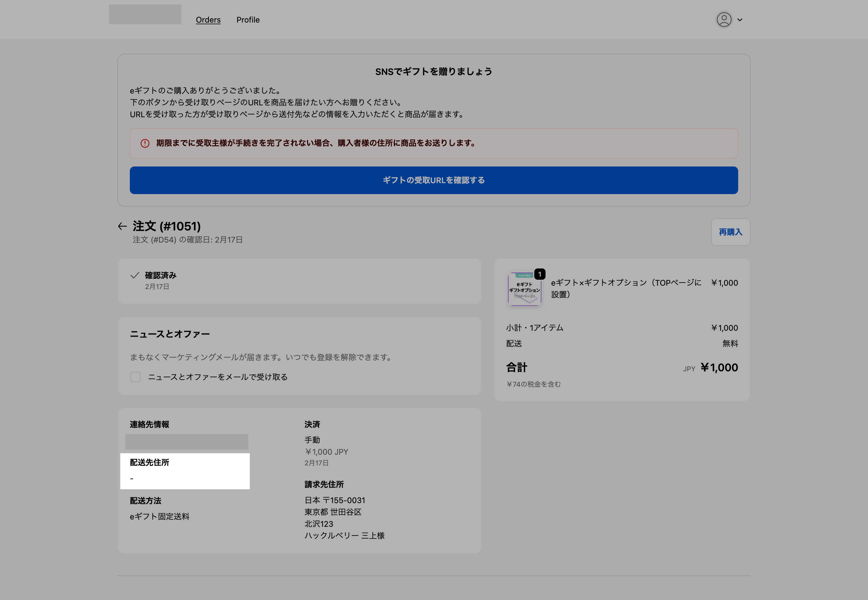Click the 合計 ¥1,000 total amount
The image size is (868, 600).
click(x=719, y=367)
